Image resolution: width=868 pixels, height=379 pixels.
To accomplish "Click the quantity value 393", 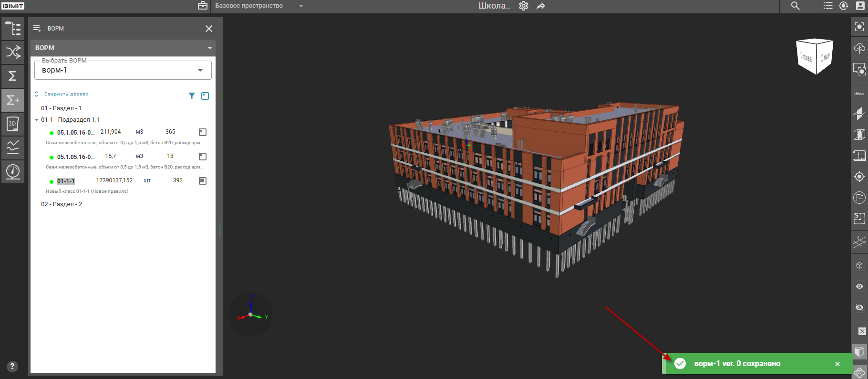I will click(x=178, y=180).
